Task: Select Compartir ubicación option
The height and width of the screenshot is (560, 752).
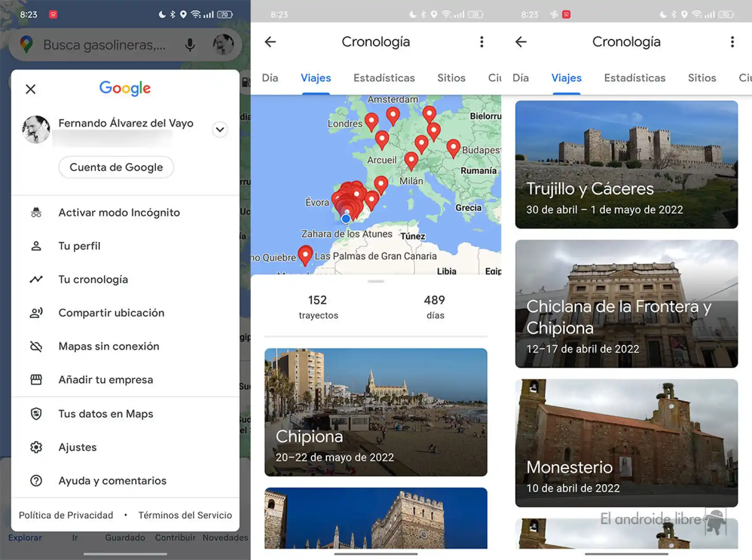Action: click(x=111, y=313)
